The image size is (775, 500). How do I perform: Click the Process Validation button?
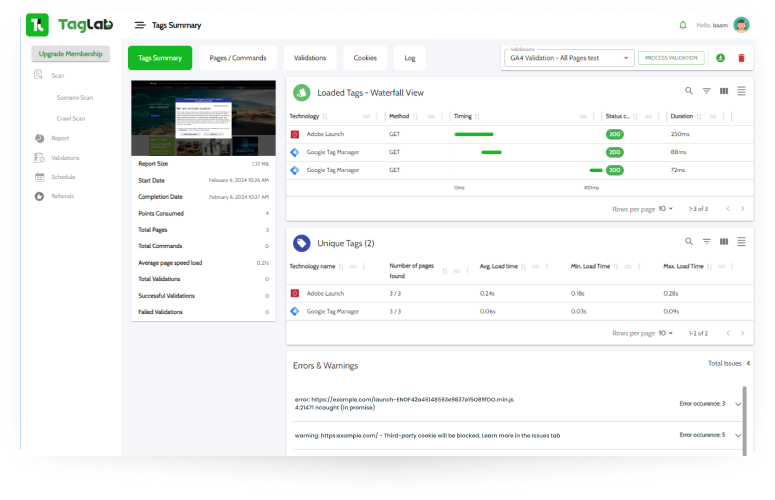click(671, 58)
